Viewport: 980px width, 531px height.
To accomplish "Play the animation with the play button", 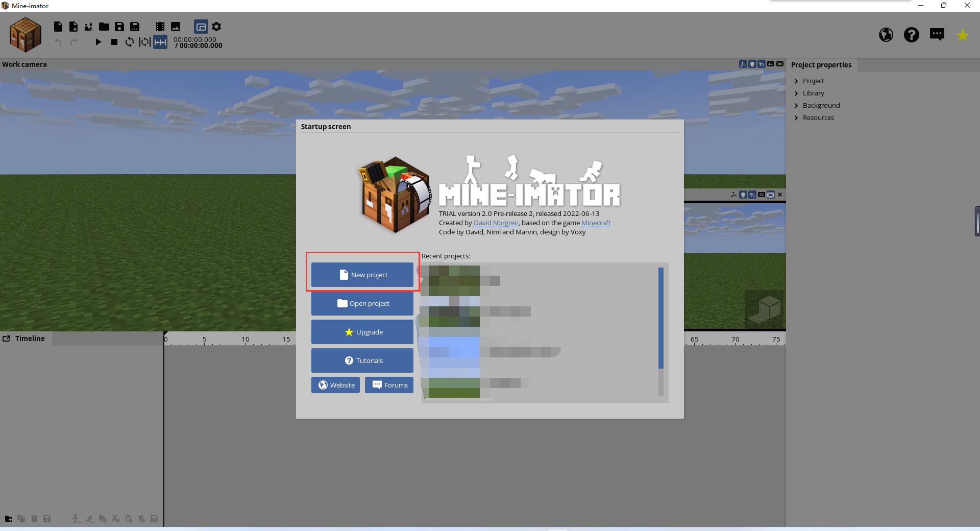I will point(99,42).
